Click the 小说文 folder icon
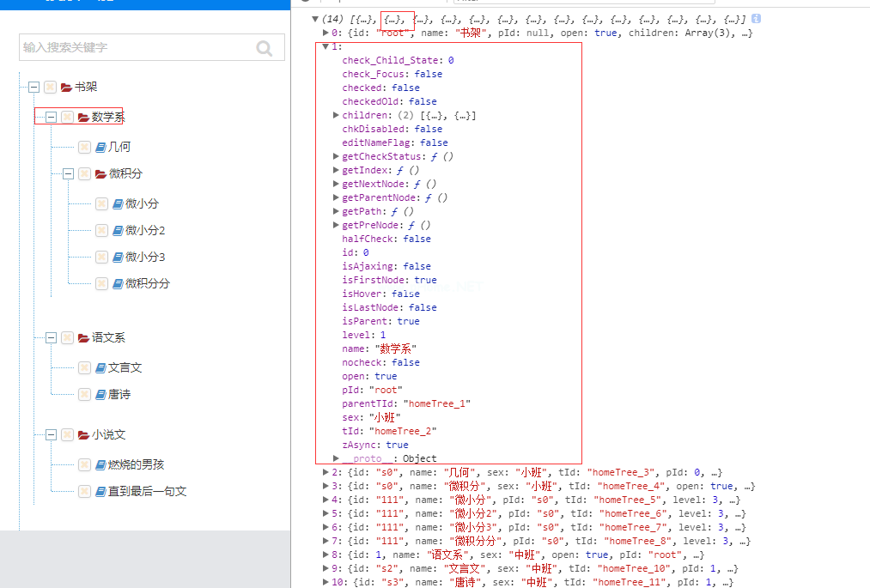Image resolution: width=870 pixels, height=588 pixels. (x=83, y=435)
